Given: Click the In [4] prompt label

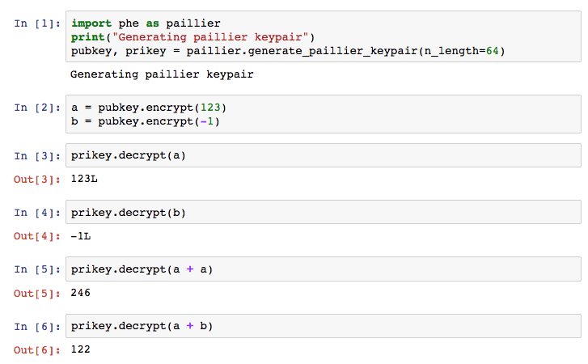Looking at the screenshot, I should [37, 213].
